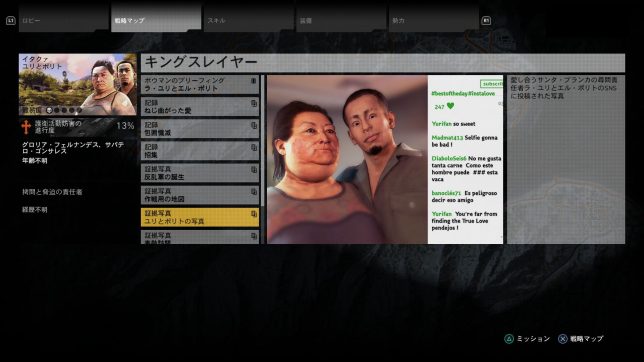Image resolution: width=644 pixels, height=362 pixels.
Task: Click the document icon on ねじ曲がった愛 row
Action: [x=254, y=104]
